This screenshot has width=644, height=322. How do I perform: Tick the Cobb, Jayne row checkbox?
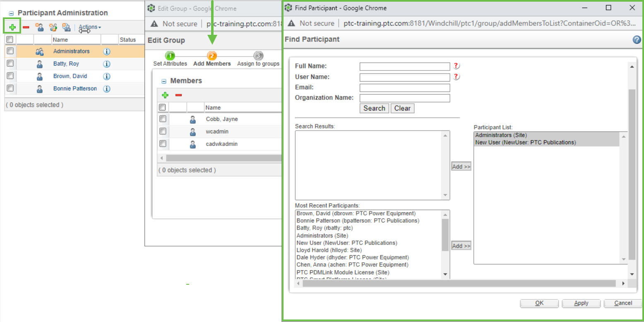(163, 119)
